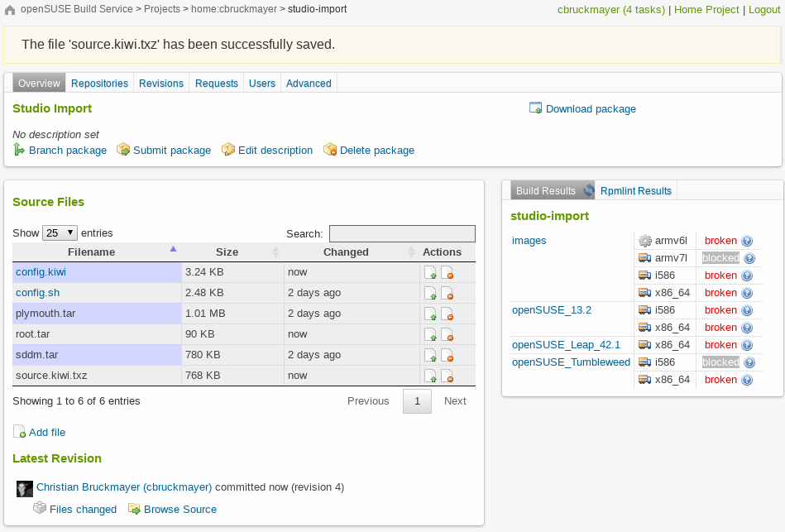This screenshot has width=785, height=532.
Task: Click the home icon in the breadcrumb
Action: (10, 10)
